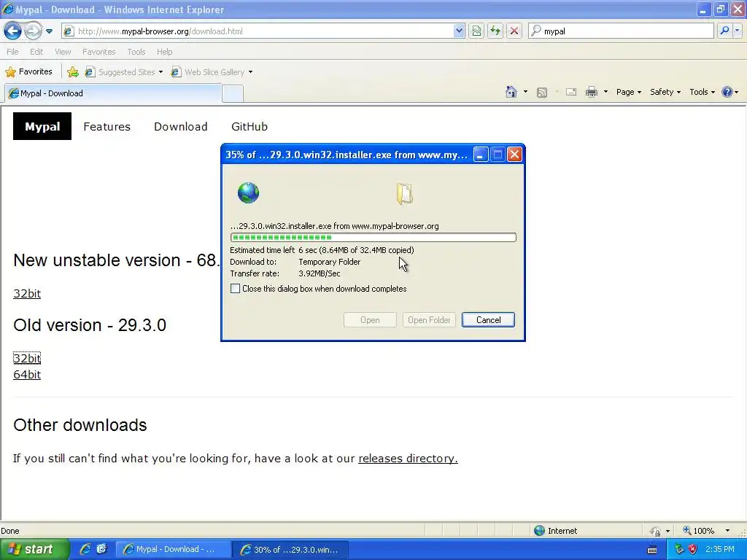Screen dimensions: 747x560
Task: Switch to the 30% download taskbar button
Action: (x=292, y=550)
